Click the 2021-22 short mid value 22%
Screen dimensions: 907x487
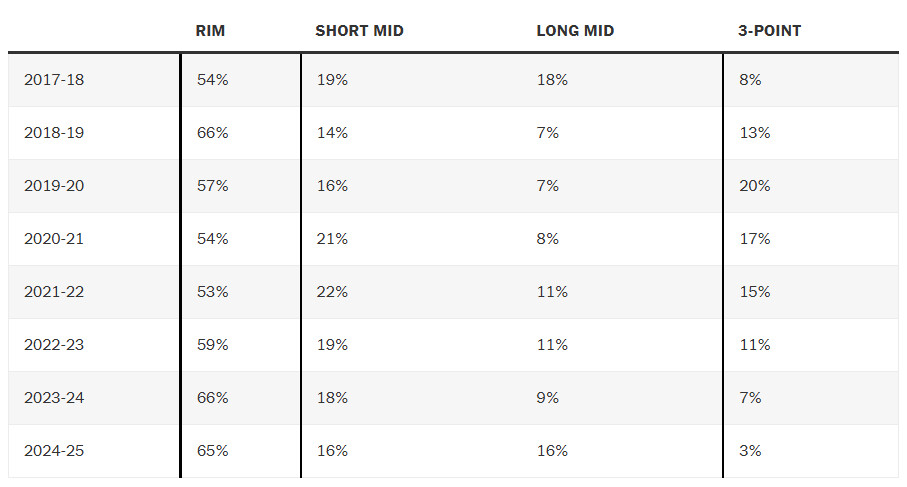coord(331,292)
